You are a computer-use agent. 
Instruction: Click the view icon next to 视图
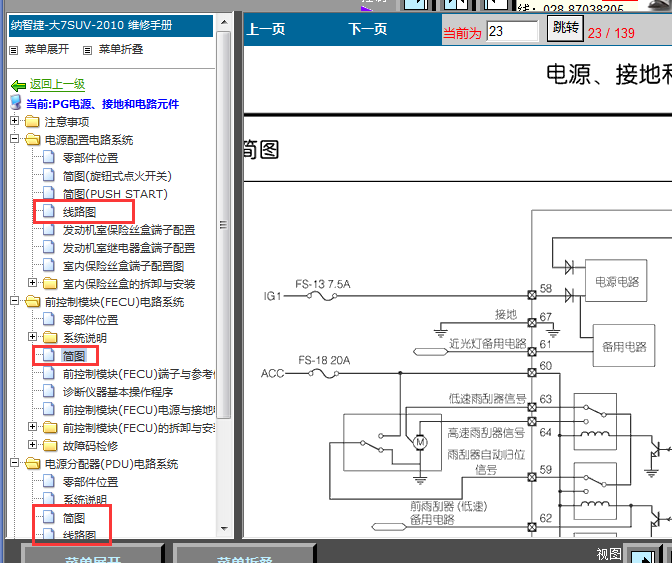[643, 555]
